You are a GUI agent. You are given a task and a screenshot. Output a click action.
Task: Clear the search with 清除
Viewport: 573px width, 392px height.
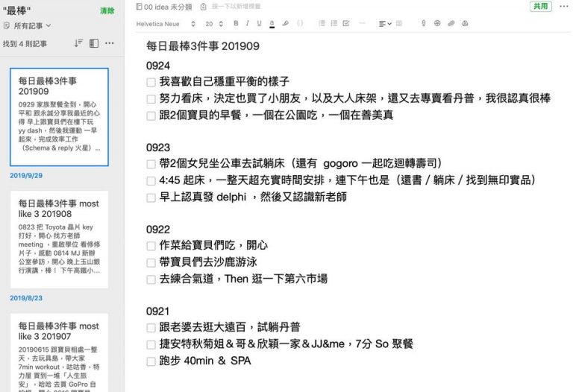tap(107, 11)
